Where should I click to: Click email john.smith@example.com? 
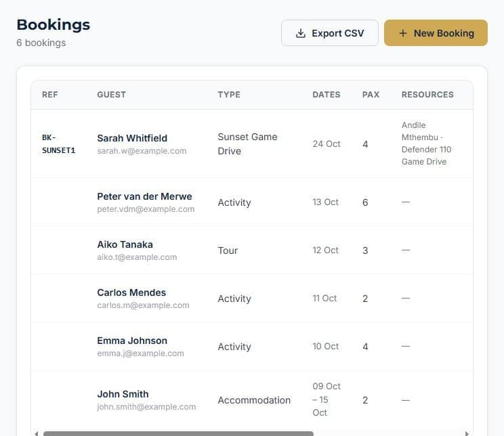click(146, 407)
